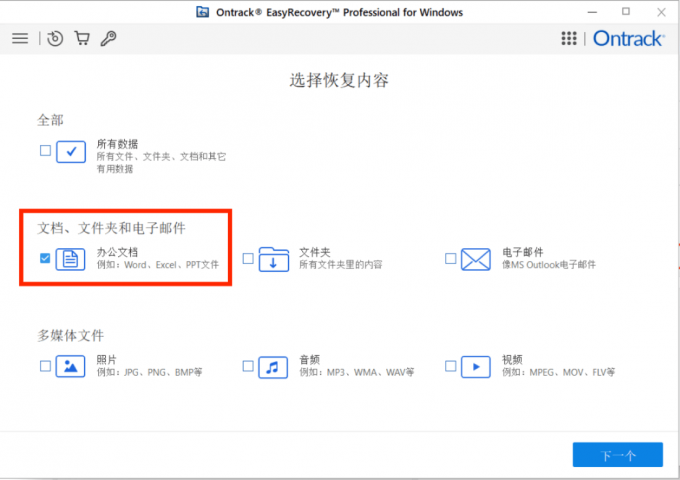Viewport: 680px width, 480px height.
Task: Open the nine-dot apps grid icon
Action: pyautogui.click(x=569, y=38)
